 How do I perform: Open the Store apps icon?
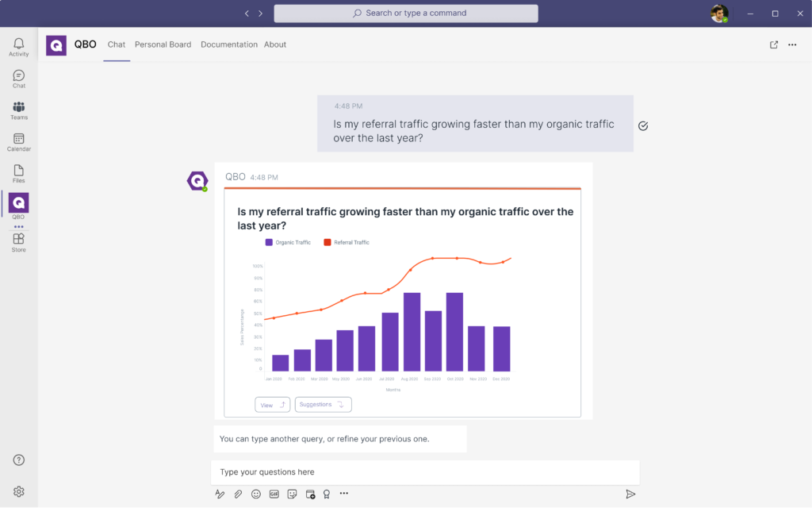[x=18, y=242]
